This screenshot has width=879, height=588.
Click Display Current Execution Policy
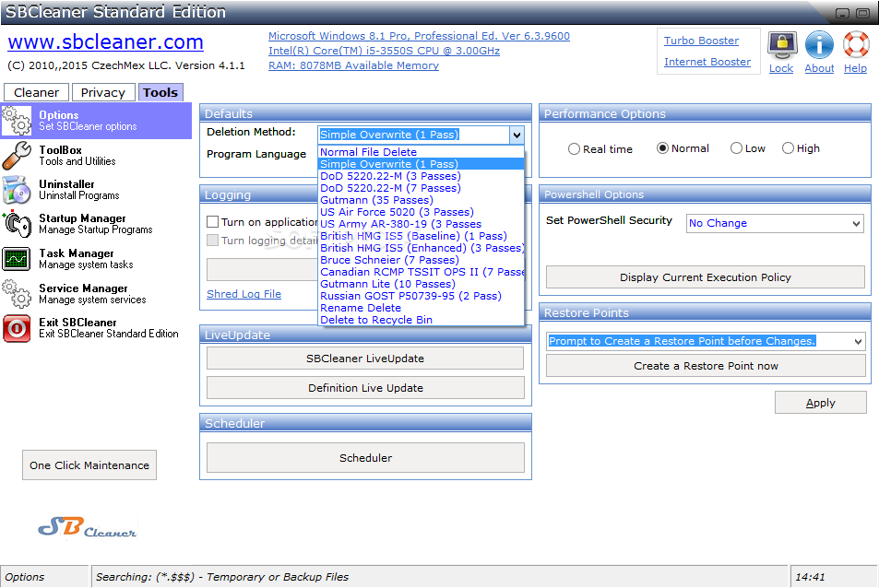(706, 277)
